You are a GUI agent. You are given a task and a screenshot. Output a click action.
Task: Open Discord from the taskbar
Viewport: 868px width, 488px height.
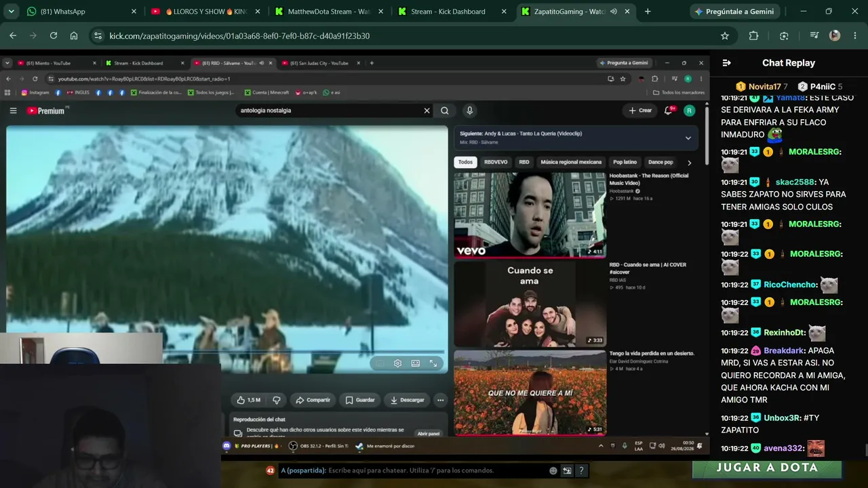(226, 446)
